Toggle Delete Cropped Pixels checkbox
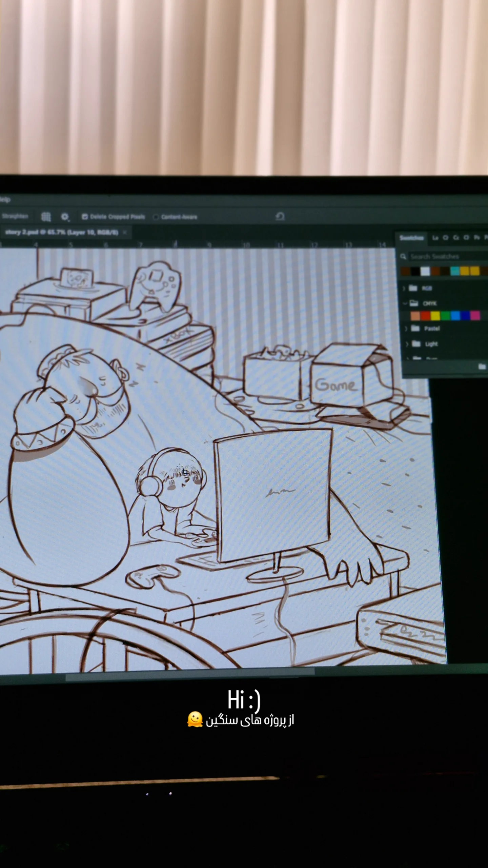The width and height of the screenshot is (488, 868). pos(85,217)
